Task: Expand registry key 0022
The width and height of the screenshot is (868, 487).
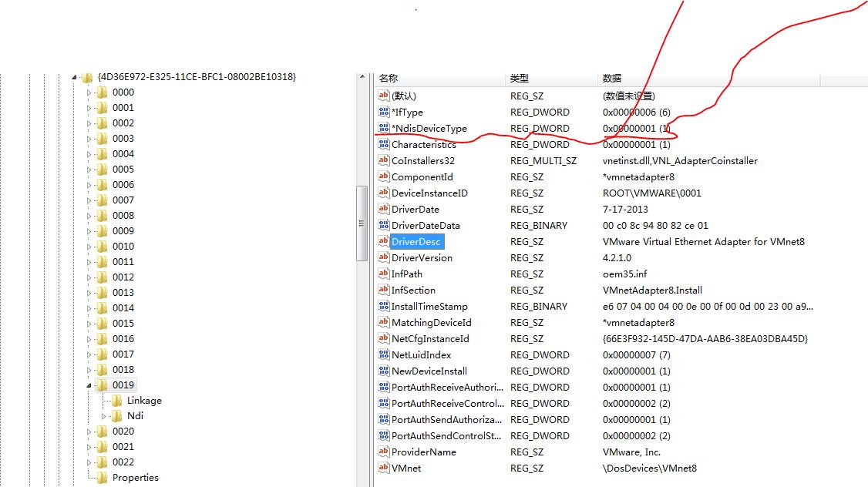Action: point(89,462)
